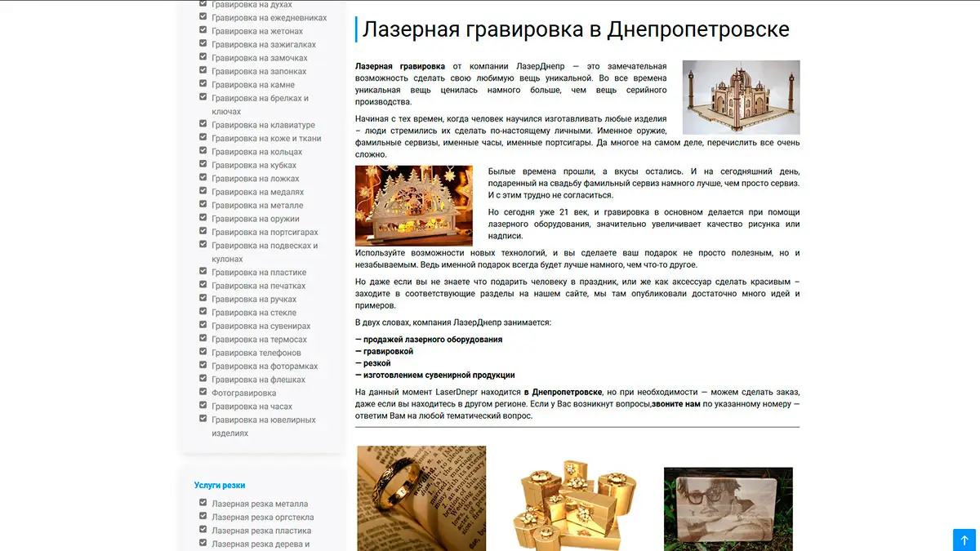
Task: Click the Услуги резки section heading
Action: pos(220,485)
